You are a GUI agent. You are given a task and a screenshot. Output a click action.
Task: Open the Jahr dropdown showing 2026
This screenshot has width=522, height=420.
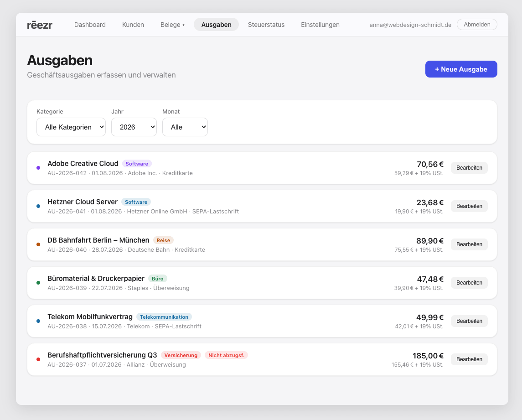134,127
